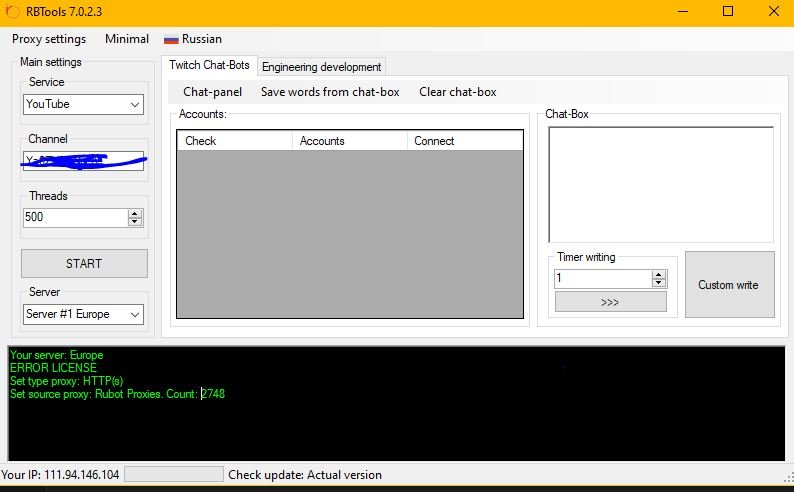Image resolution: width=794 pixels, height=492 pixels.
Task: Switch to the Engineering development tab
Action: 321,67
